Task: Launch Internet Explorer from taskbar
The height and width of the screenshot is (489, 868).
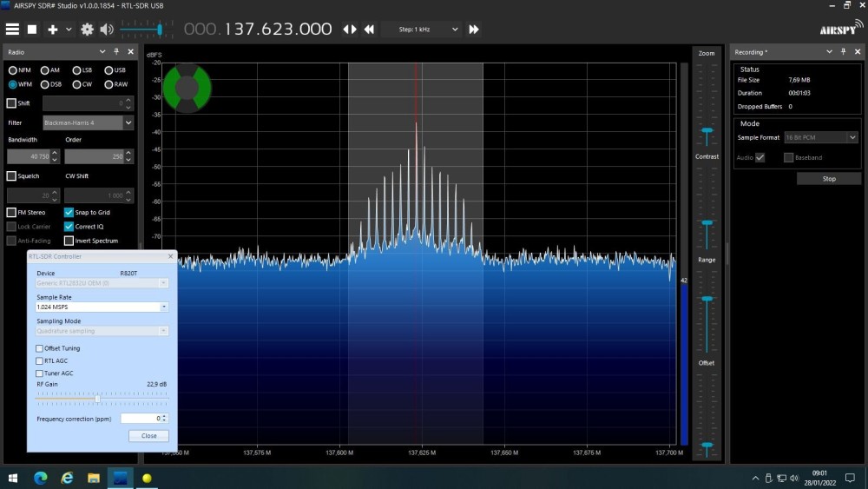Action: 67,478
